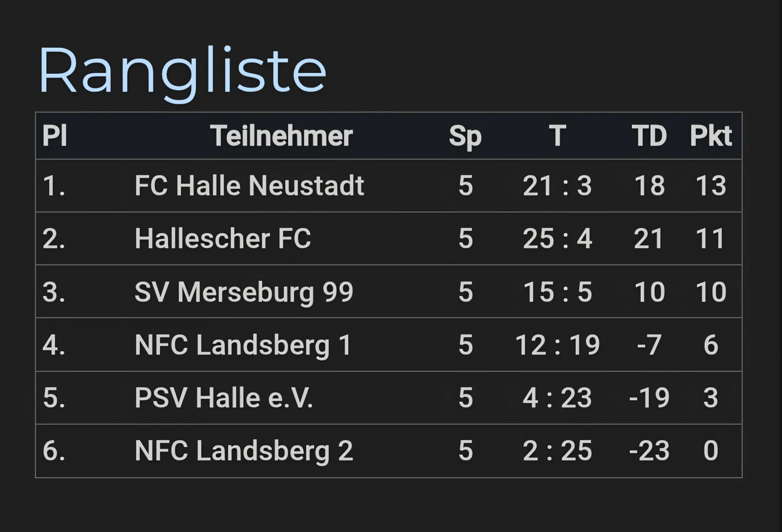The height and width of the screenshot is (532, 782).
Task: Click the Rangliste heading
Action: [182, 71]
